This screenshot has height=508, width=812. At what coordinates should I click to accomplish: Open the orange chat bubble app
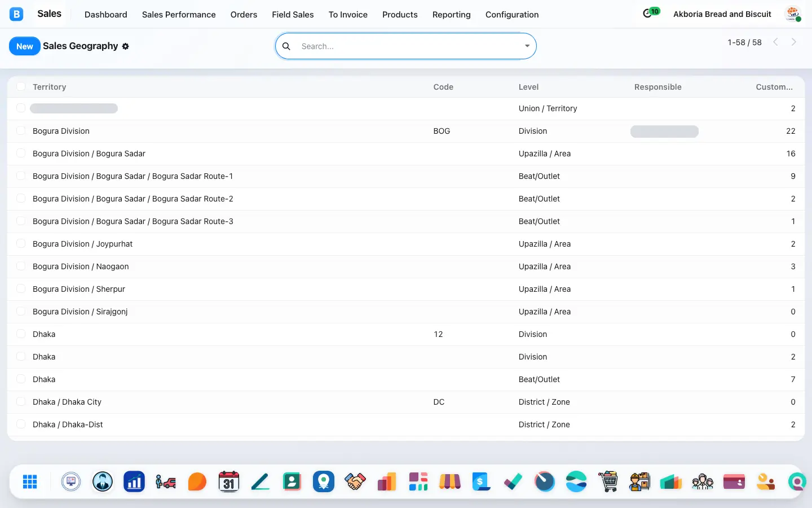click(197, 481)
